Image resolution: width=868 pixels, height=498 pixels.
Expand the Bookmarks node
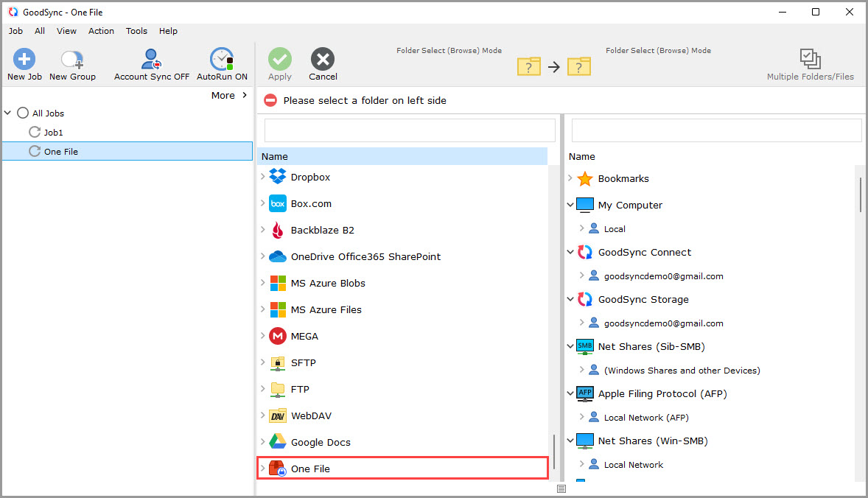tap(570, 178)
